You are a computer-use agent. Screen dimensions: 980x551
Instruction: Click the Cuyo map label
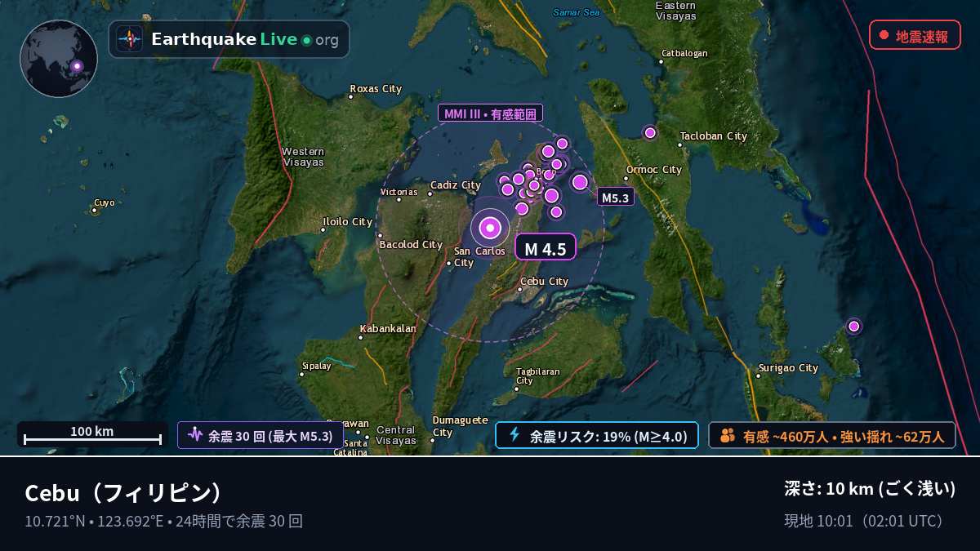(x=105, y=202)
